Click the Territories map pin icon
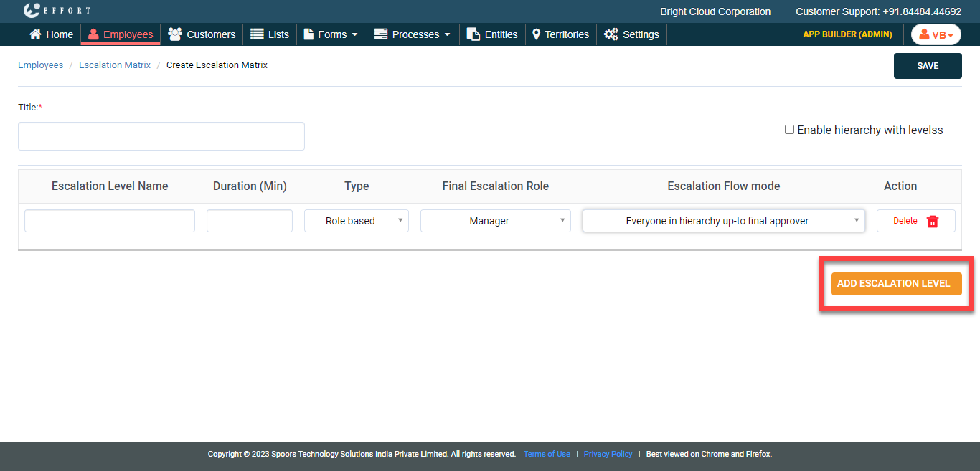 point(536,34)
